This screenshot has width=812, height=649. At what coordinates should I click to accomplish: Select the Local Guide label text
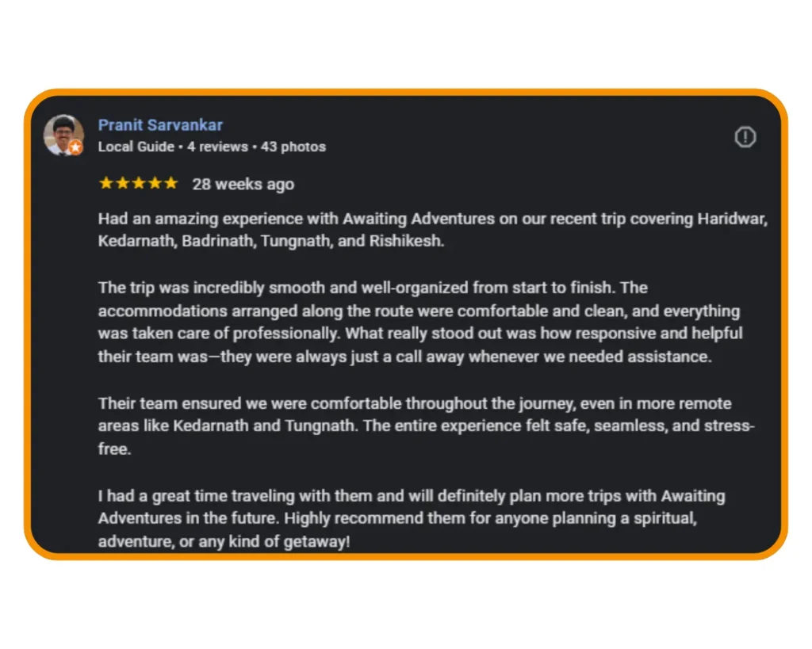tap(135, 147)
